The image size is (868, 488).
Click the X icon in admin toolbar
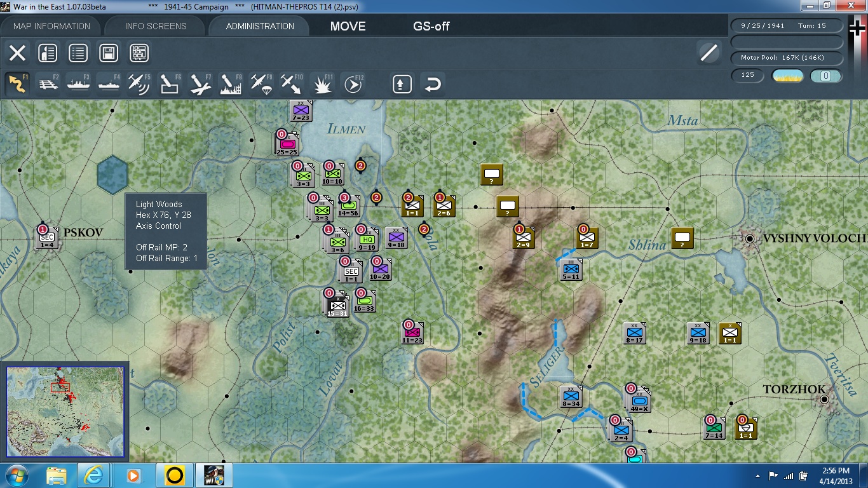17,53
